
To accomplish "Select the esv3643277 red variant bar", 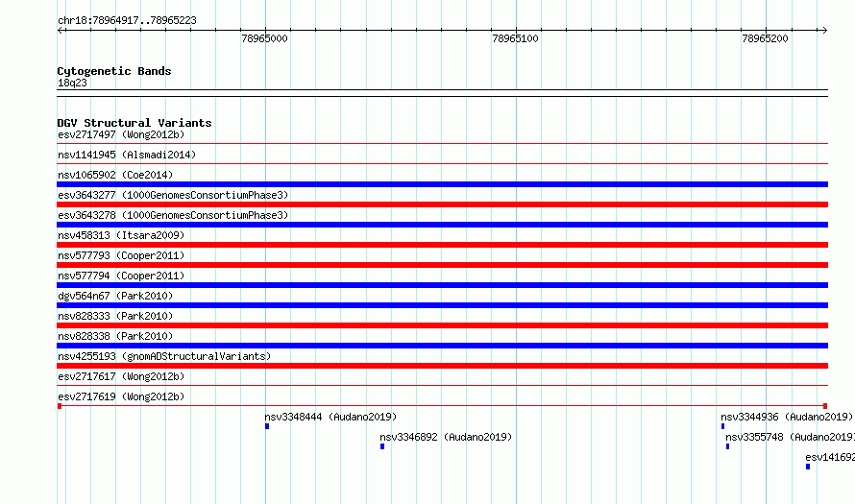I will 442,204.
